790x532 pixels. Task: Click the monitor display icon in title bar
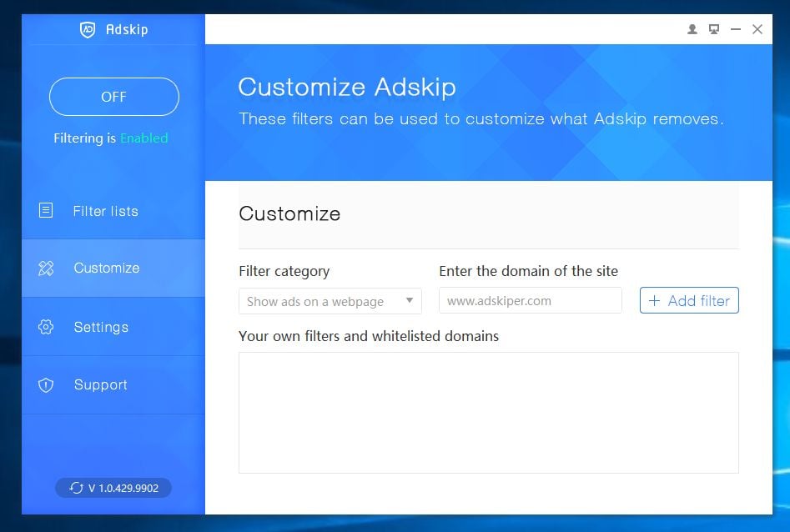[x=714, y=29]
